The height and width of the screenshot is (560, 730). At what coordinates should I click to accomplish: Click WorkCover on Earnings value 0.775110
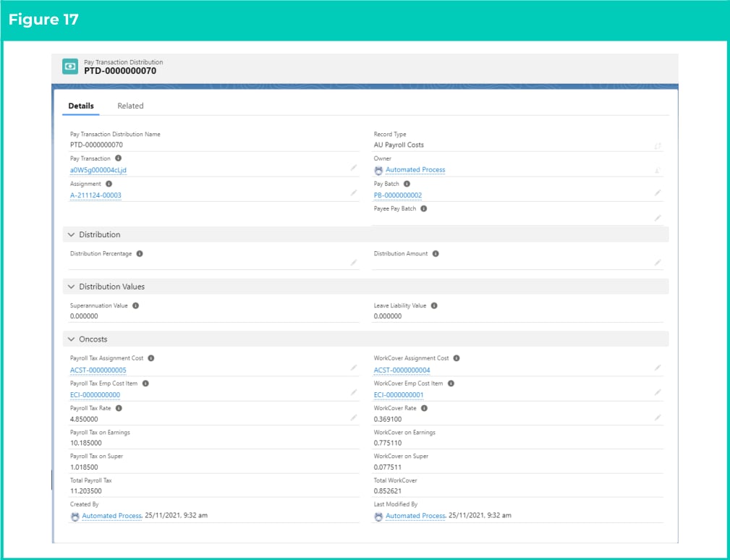coord(387,443)
